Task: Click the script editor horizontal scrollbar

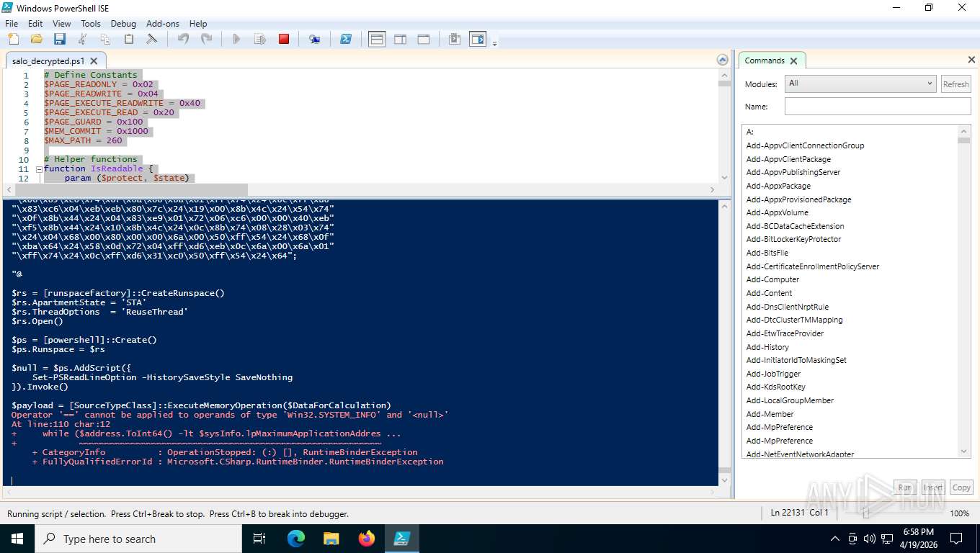Action: [x=360, y=189]
